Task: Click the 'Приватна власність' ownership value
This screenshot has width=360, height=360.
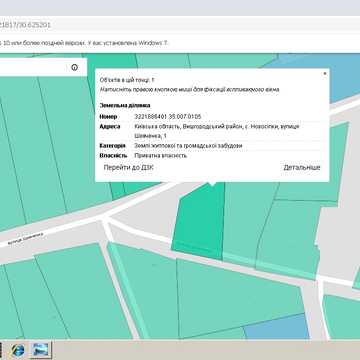Action: [160, 156]
